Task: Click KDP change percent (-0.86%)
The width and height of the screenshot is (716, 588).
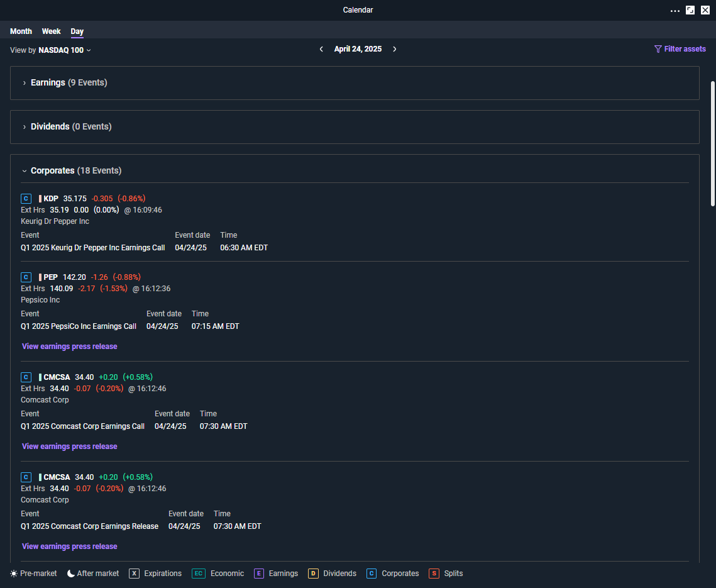Action: coord(131,199)
